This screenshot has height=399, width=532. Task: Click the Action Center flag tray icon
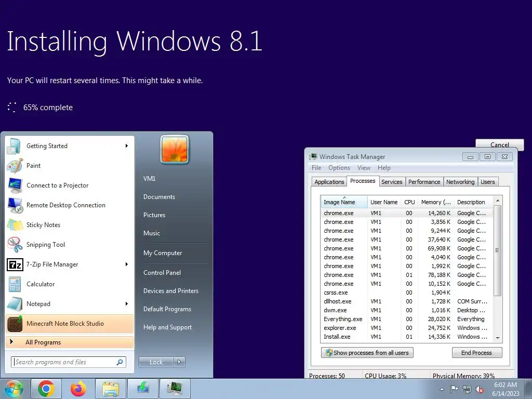pyautogui.click(x=454, y=389)
